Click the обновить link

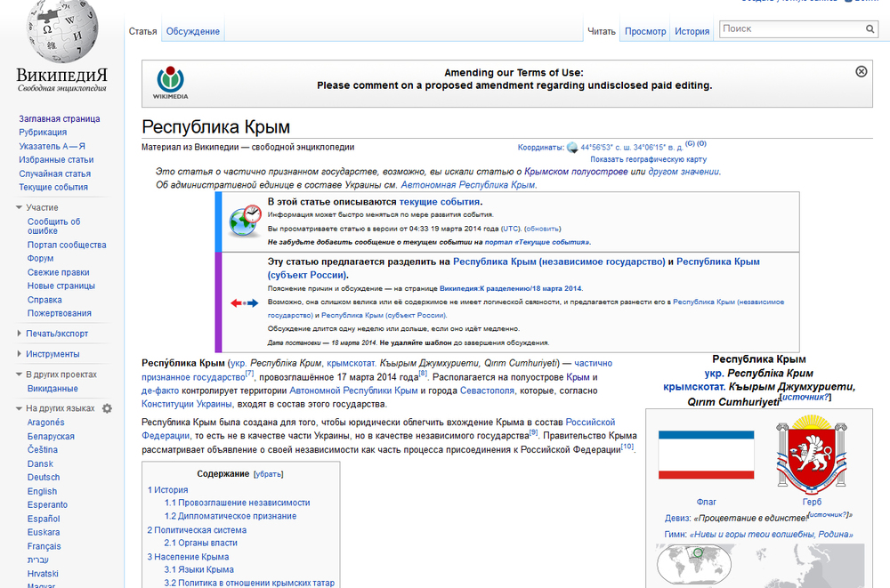543,229
